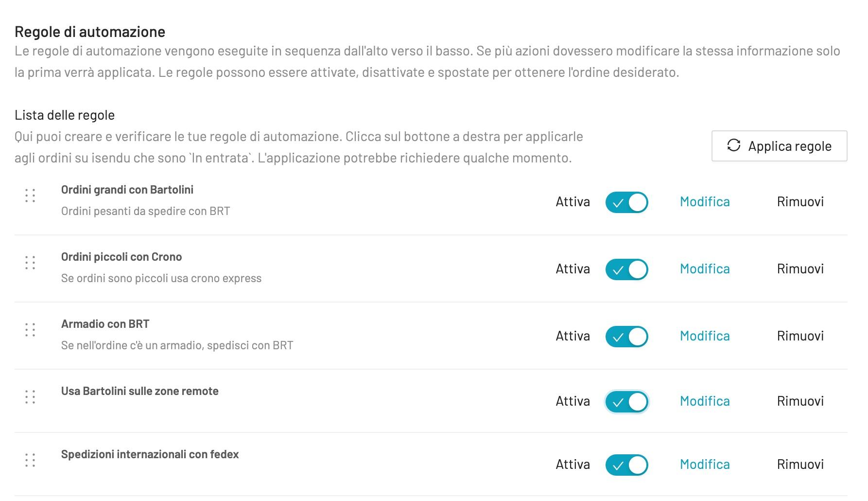
Task: Deactivate Usa Bartolini sulle zone remote toggle
Action: tap(626, 402)
